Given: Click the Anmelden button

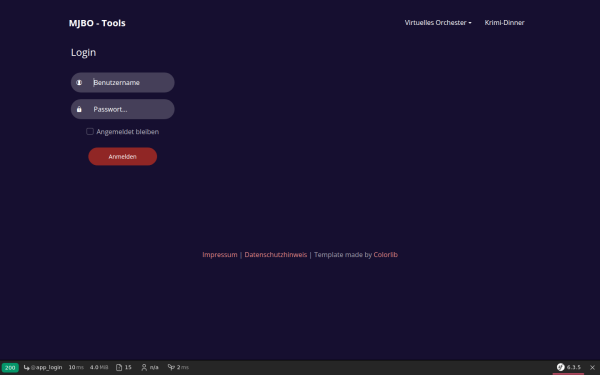Looking at the screenshot, I should pos(122,157).
